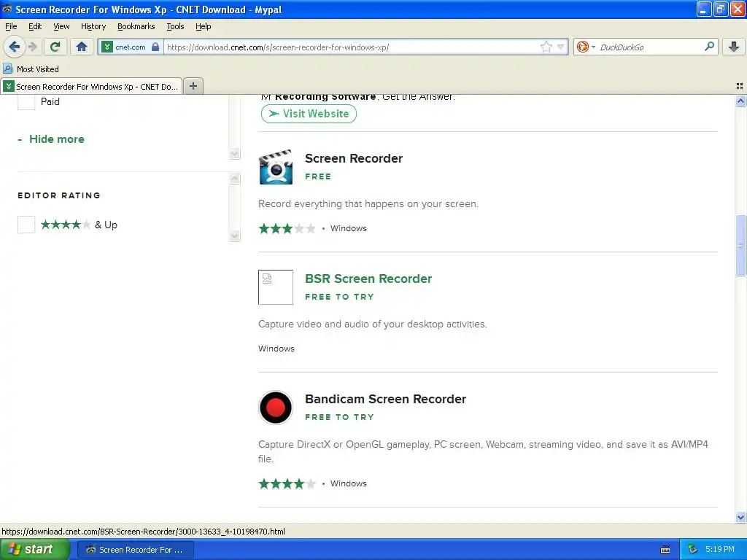Open the File menu
747x560 pixels.
[x=11, y=27]
